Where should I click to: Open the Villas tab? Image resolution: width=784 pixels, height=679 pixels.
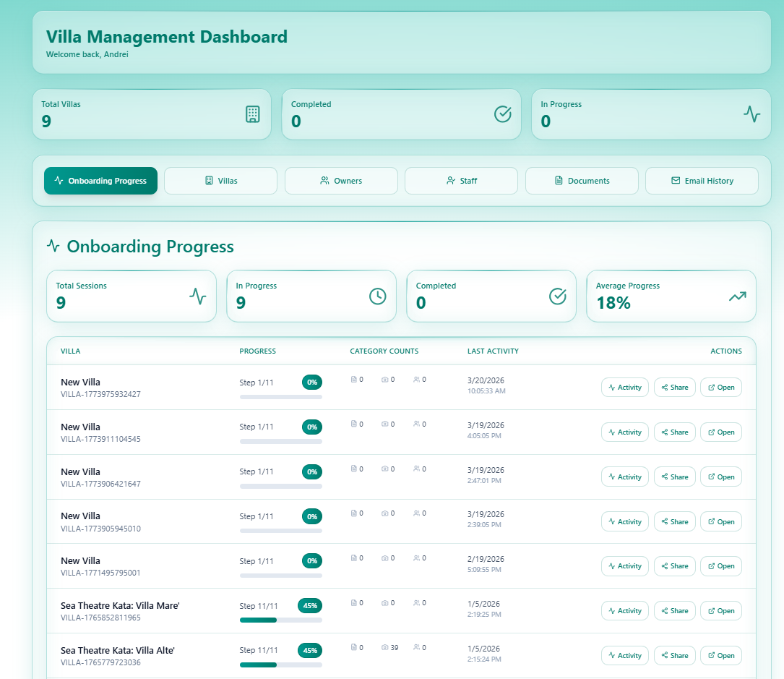220,181
